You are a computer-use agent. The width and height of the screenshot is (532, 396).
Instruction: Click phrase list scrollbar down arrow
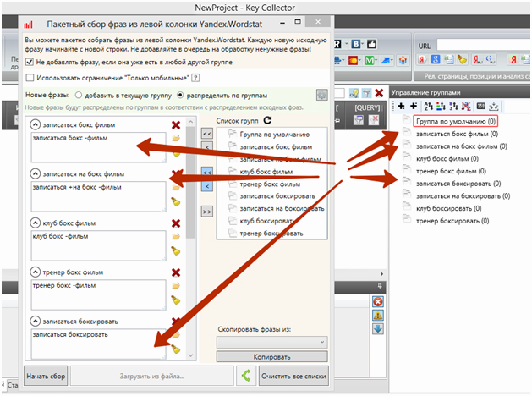point(190,355)
